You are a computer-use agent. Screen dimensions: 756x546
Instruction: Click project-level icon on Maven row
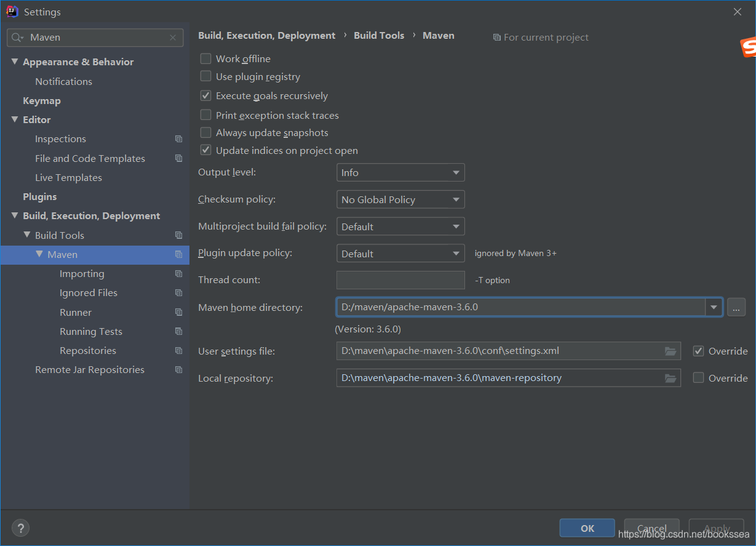pos(178,254)
